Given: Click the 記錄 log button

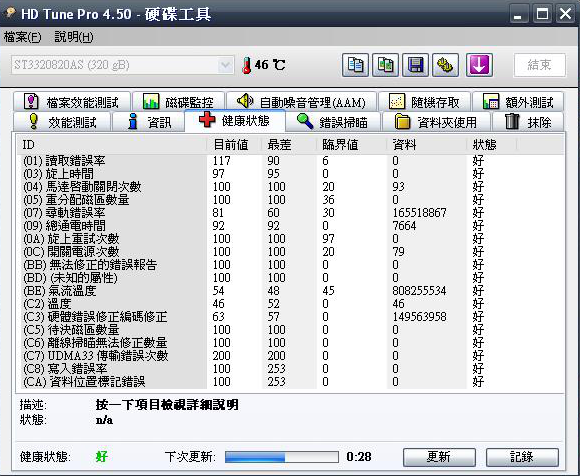Looking at the screenshot, I should 522,457.
